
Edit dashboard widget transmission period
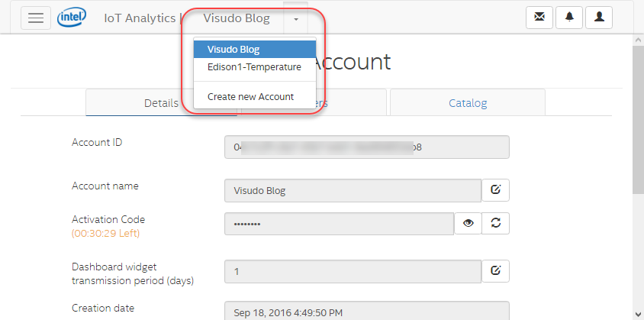click(495, 270)
